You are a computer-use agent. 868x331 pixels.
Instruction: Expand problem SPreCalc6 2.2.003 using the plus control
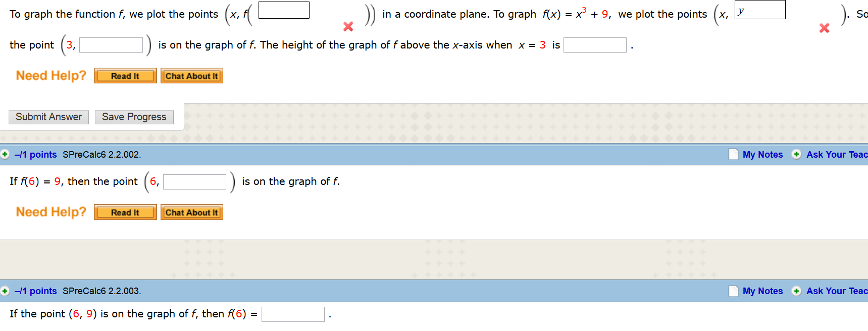coord(5,291)
